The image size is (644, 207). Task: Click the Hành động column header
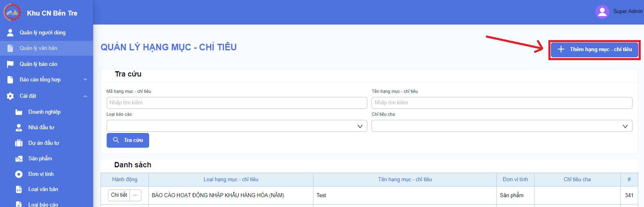(125, 180)
